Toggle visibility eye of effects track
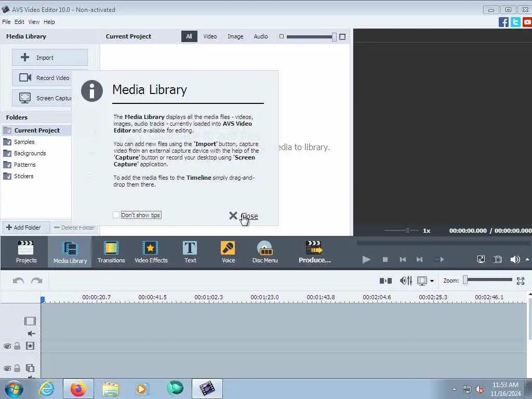This screenshot has width=532, height=399. click(x=7, y=346)
